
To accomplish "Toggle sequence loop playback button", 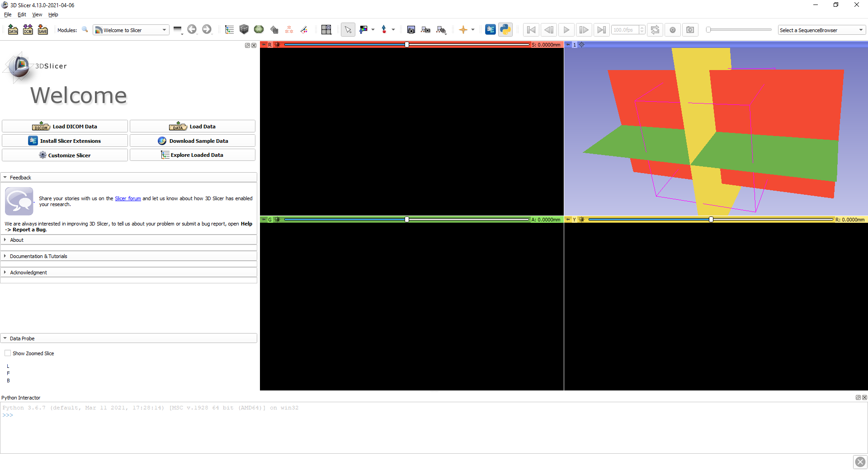I will tap(655, 30).
